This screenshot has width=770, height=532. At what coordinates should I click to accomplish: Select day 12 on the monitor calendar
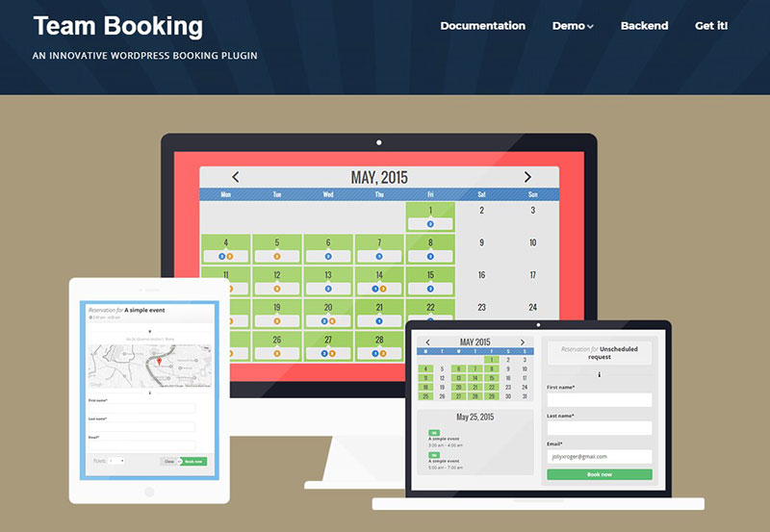[277, 281]
